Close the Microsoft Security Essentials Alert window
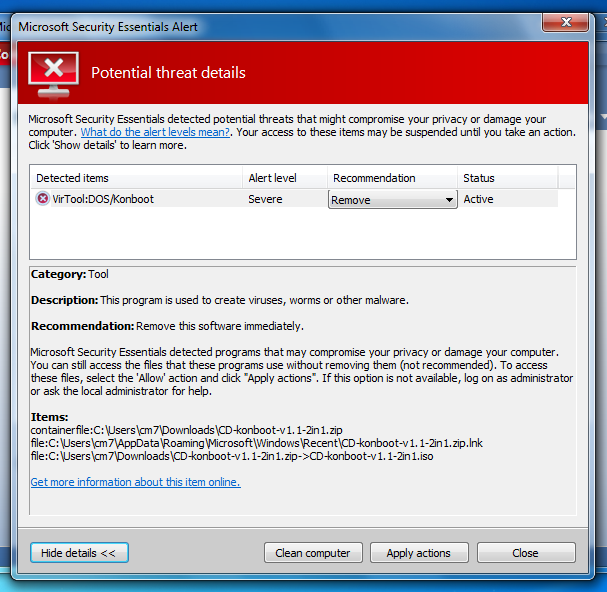This screenshot has width=607, height=592. [x=566, y=22]
